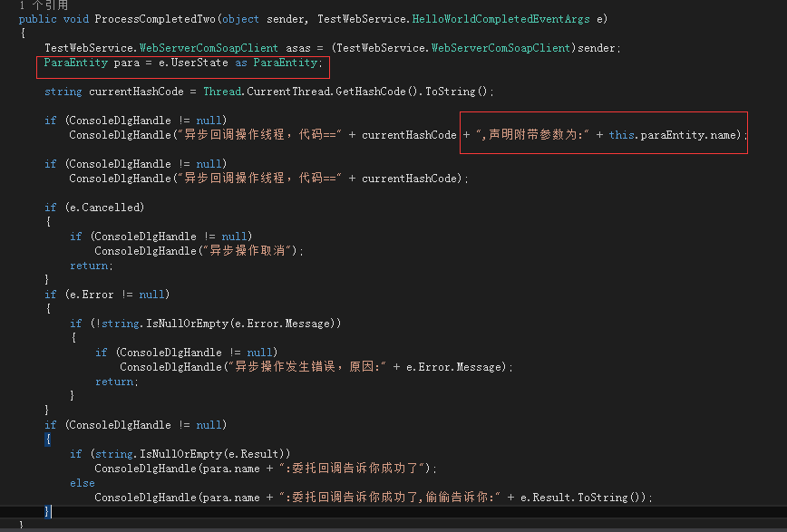Click the sender parameter in method signature
This screenshot has width=787, height=532.
pyautogui.click(x=285, y=19)
